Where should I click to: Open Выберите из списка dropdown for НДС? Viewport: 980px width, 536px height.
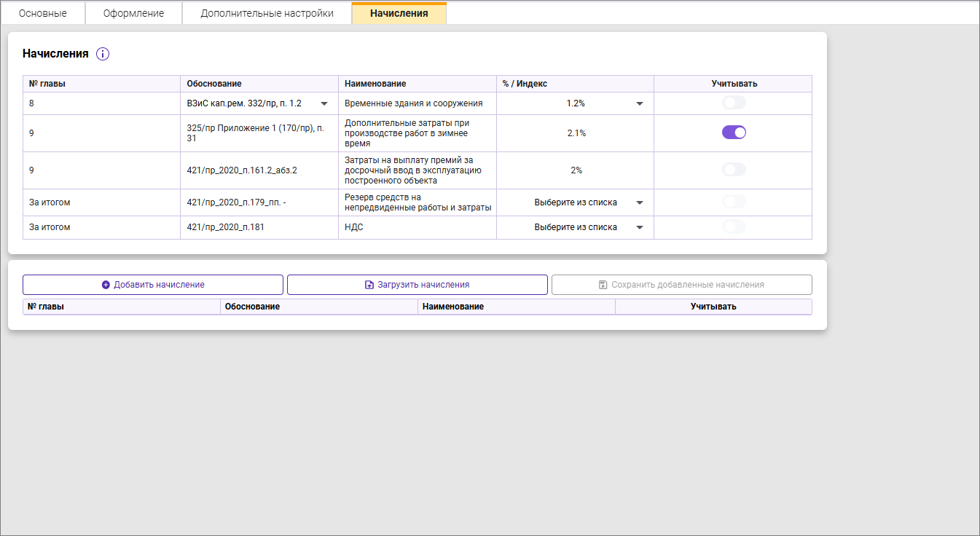pyautogui.click(x=640, y=227)
